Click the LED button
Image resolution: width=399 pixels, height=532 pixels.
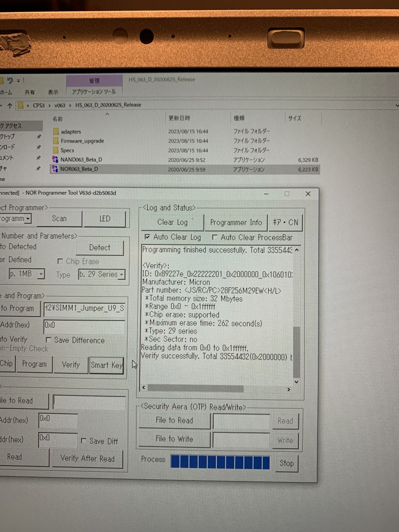(x=105, y=219)
